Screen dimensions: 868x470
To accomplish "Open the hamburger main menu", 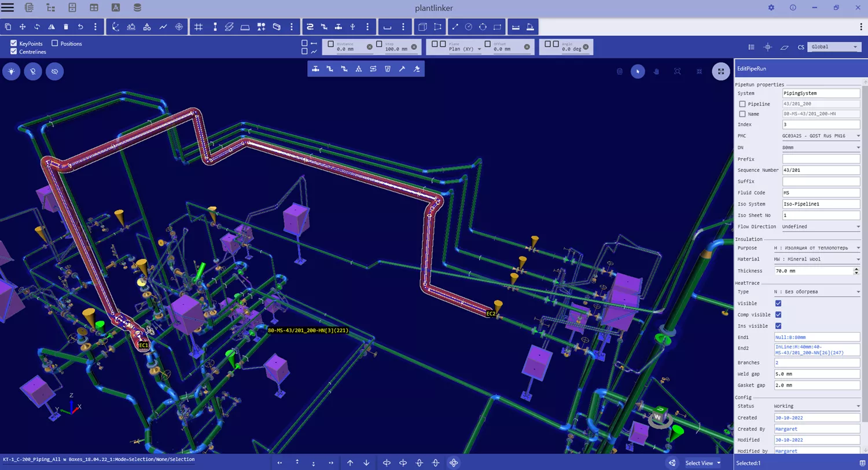I will (8, 8).
